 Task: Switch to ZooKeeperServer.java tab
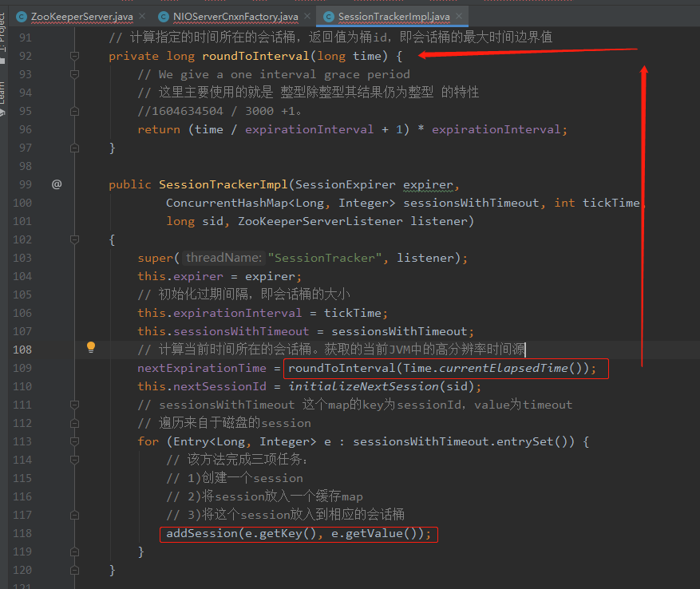pyautogui.click(x=81, y=17)
